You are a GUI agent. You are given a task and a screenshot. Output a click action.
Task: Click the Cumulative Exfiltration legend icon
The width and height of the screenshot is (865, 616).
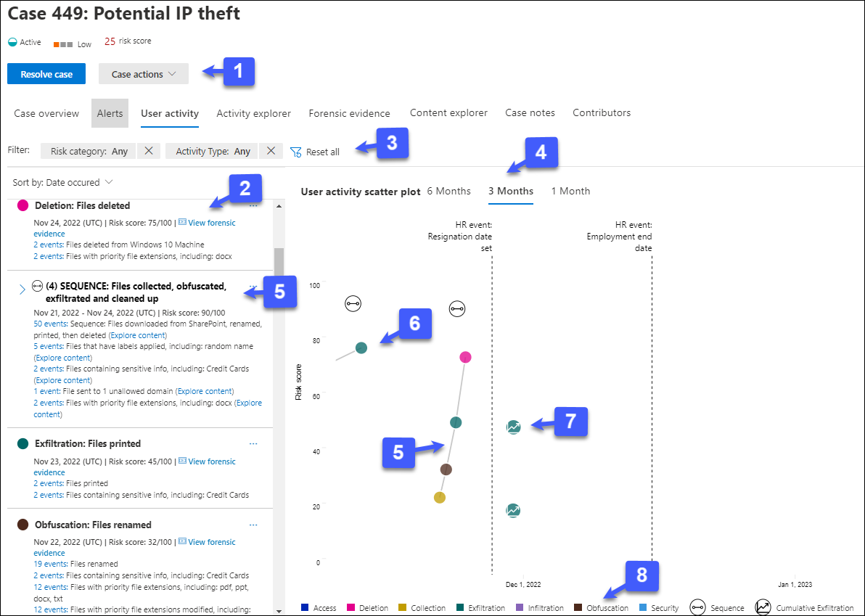tap(763, 607)
